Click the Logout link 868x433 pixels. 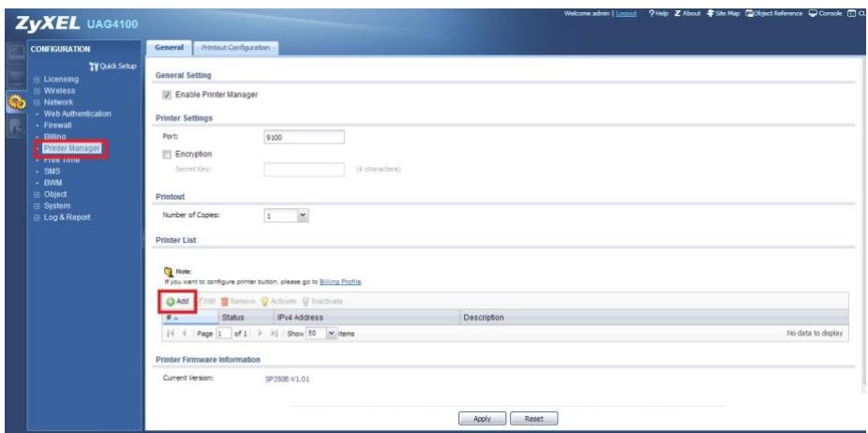pyautogui.click(x=626, y=13)
